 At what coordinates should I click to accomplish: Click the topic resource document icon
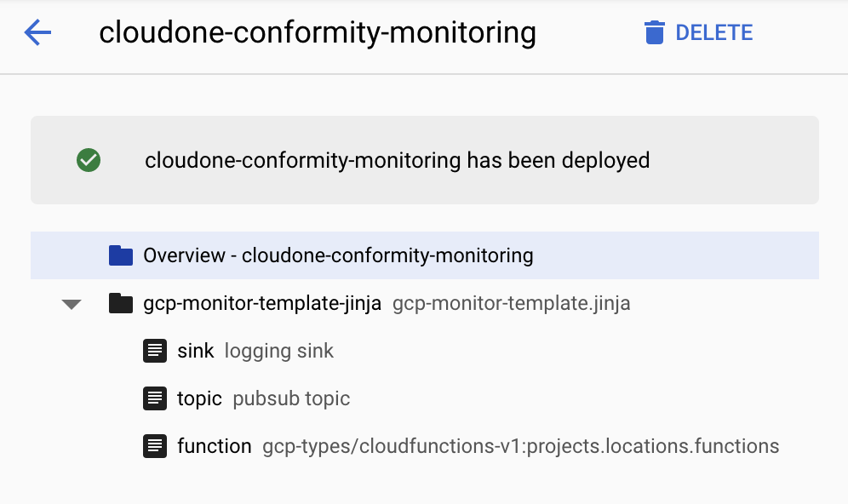[154, 398]
